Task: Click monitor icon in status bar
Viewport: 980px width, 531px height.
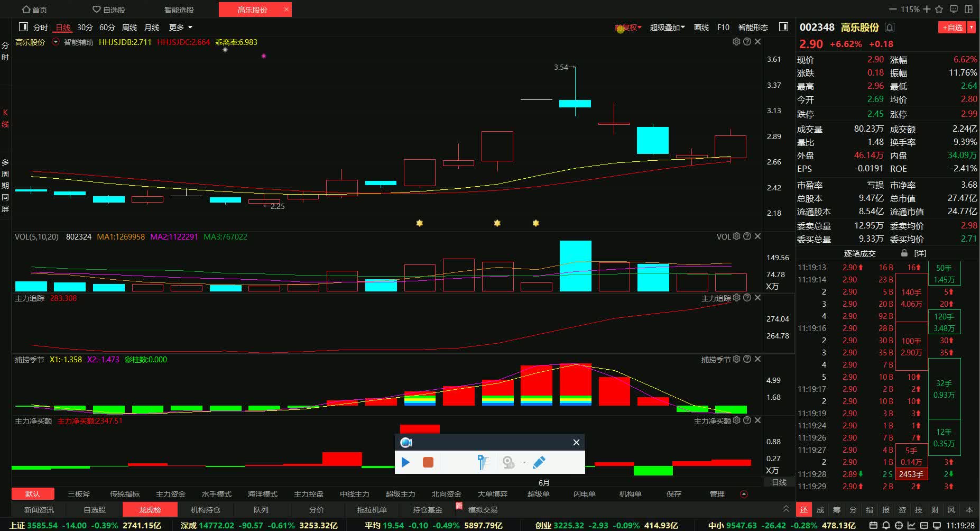Action: [937, 525]
